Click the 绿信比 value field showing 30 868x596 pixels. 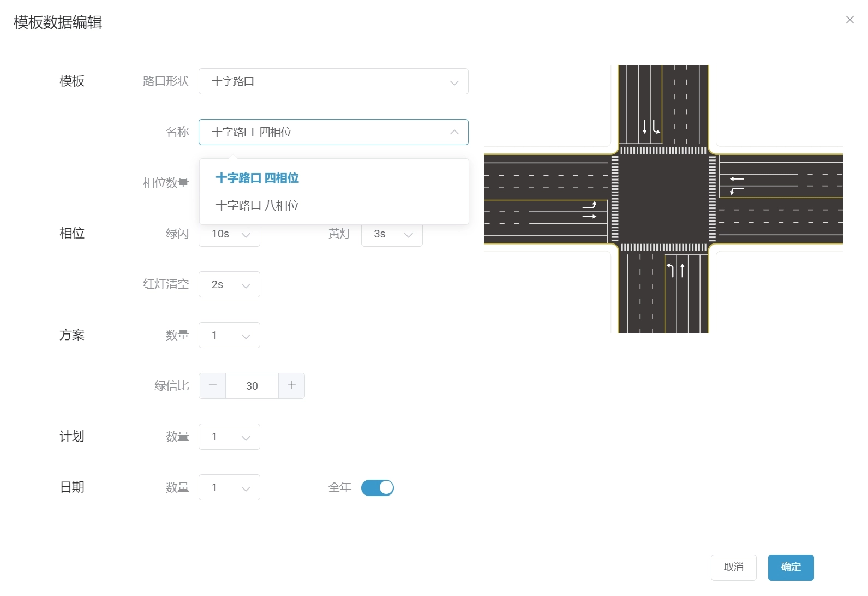[252, 386]
